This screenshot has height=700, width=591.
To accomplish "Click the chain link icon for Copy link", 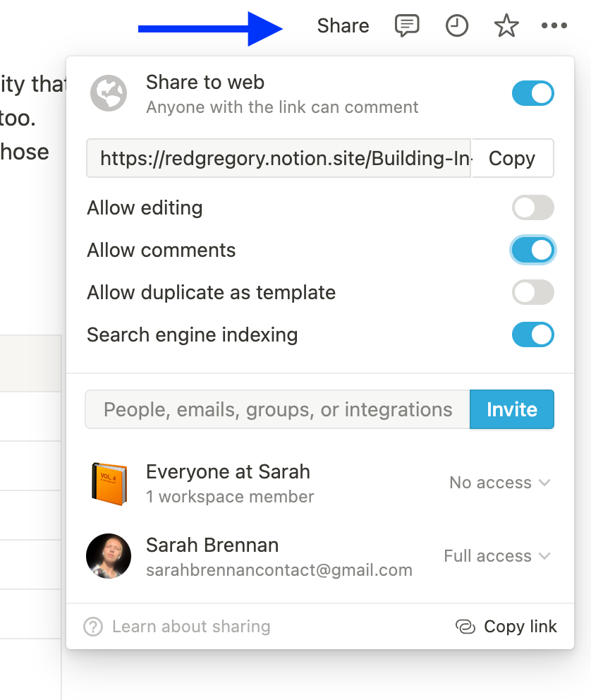I will tap(465, 627).
